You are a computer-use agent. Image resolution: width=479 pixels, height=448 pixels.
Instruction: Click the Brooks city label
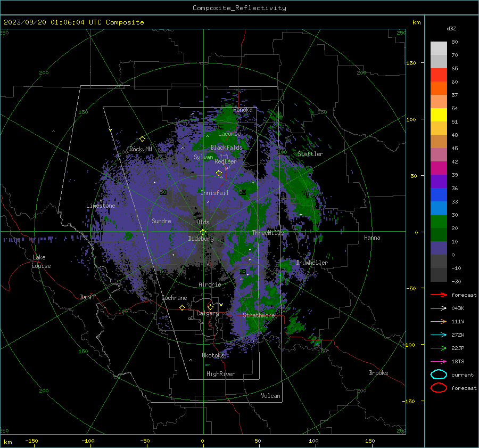(x=378, y=373)
